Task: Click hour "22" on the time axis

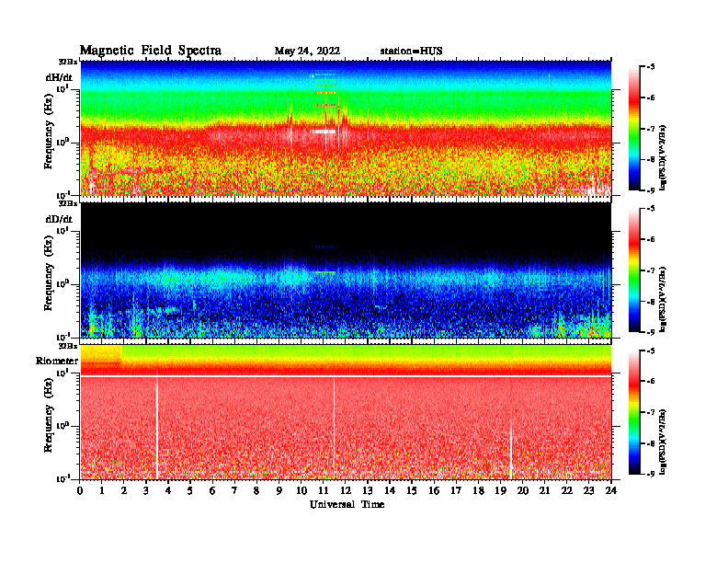Action: pyautogui.click(x=567, y=491)
